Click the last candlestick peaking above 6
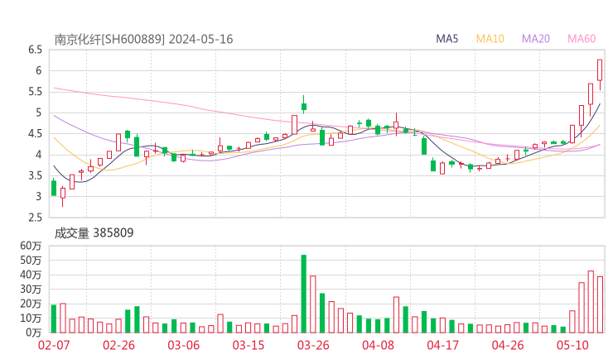The height and width of the screenshot is (364, 613). (600, 74)
